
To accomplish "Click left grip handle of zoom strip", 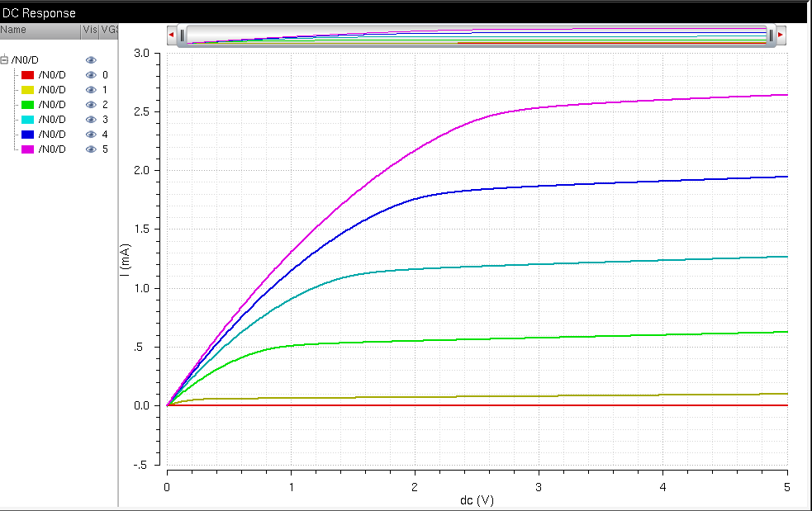I will tap(182, 35).
